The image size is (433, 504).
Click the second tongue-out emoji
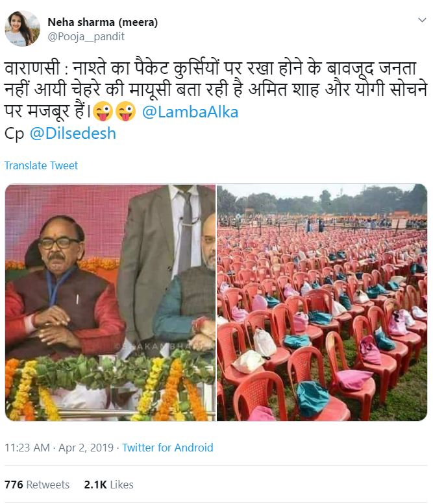pyautogui.click(x=125, y=112)
